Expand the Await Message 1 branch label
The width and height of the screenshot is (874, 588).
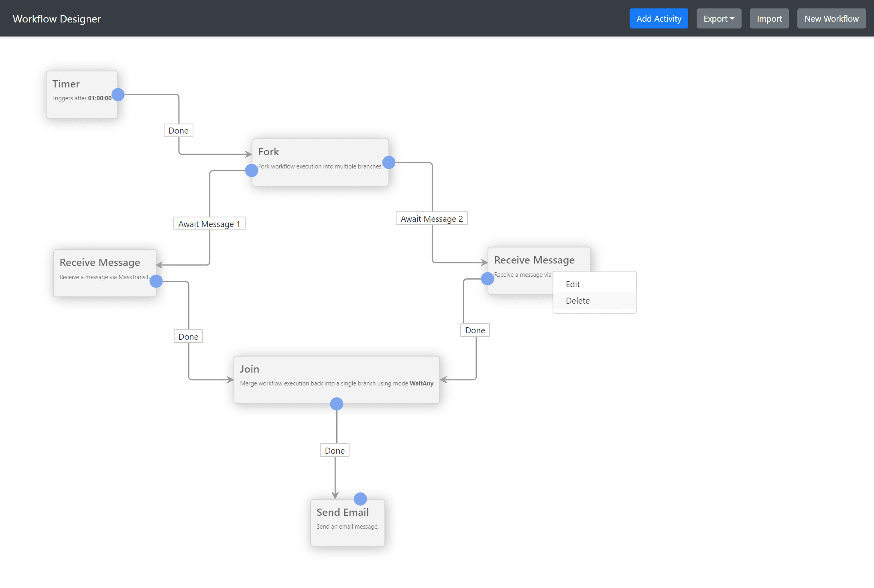[x=208, y=223]
